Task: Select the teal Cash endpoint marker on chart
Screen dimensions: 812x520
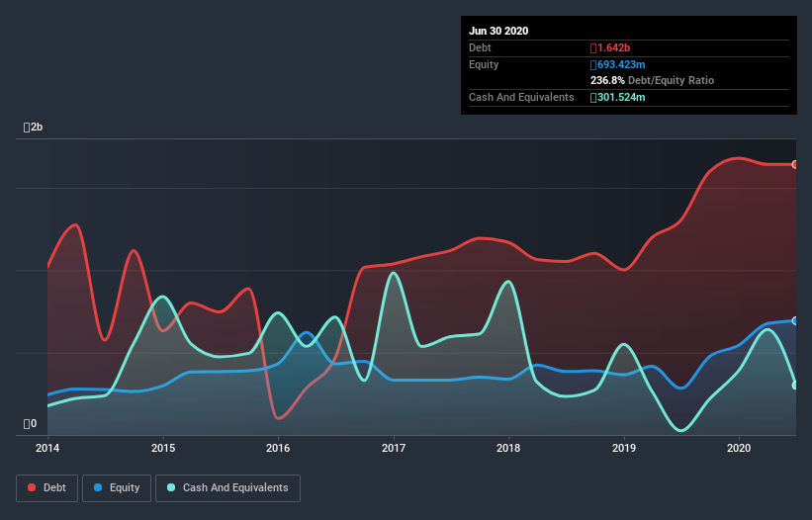Action: 795,385
